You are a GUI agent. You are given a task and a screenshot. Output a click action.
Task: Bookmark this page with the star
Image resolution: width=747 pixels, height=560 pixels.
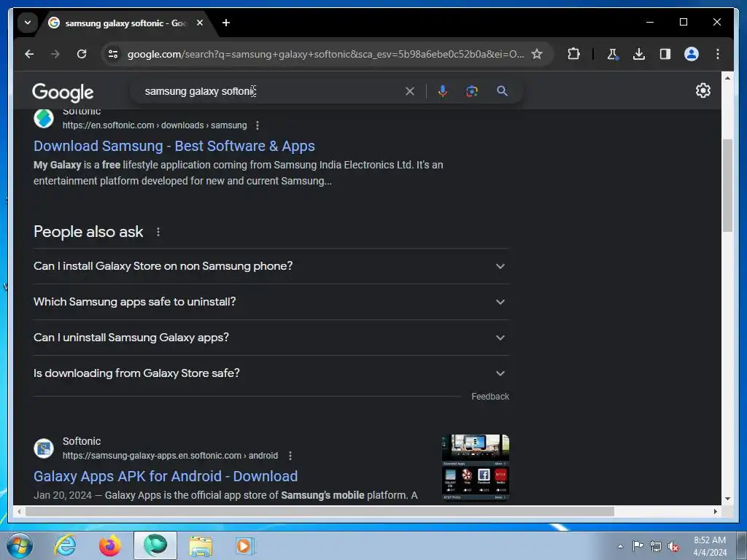click(x=537, y=54)
